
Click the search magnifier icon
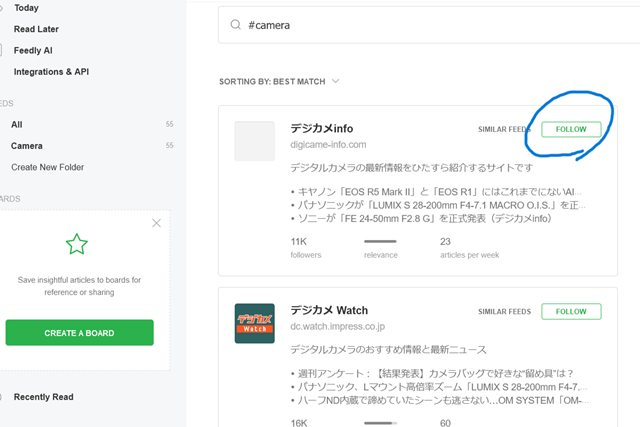[x=236, y=25]
